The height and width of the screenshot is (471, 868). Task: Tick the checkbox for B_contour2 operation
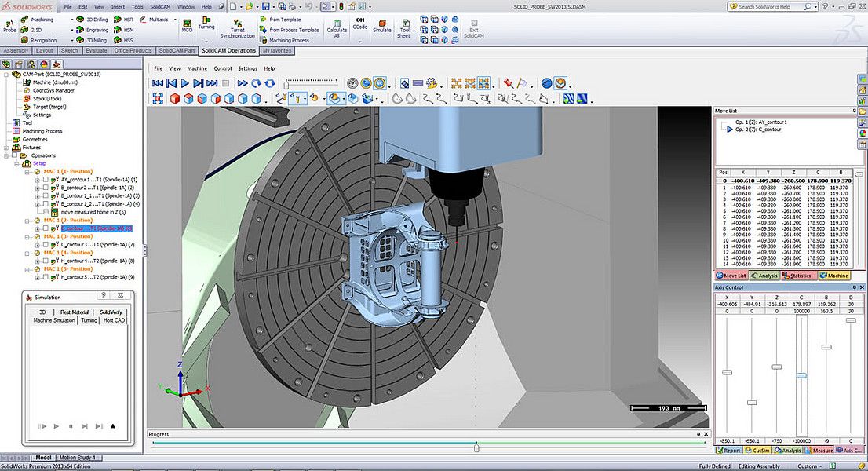tap(46, 188)
